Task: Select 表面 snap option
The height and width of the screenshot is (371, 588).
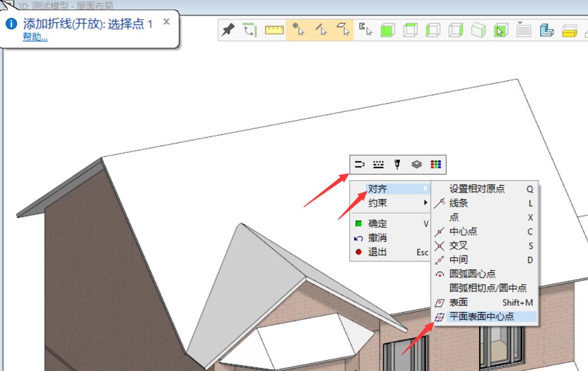Action: pos(484,302)
